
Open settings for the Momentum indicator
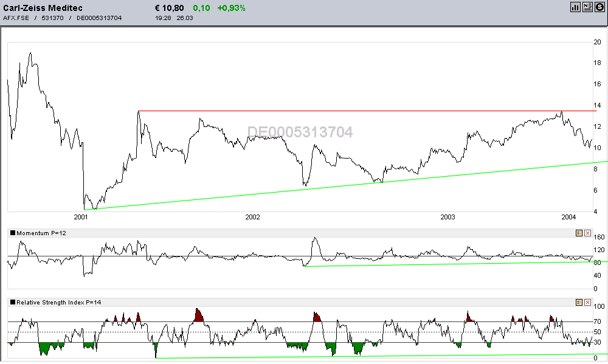pyautogui.click(x=579, y=233)
